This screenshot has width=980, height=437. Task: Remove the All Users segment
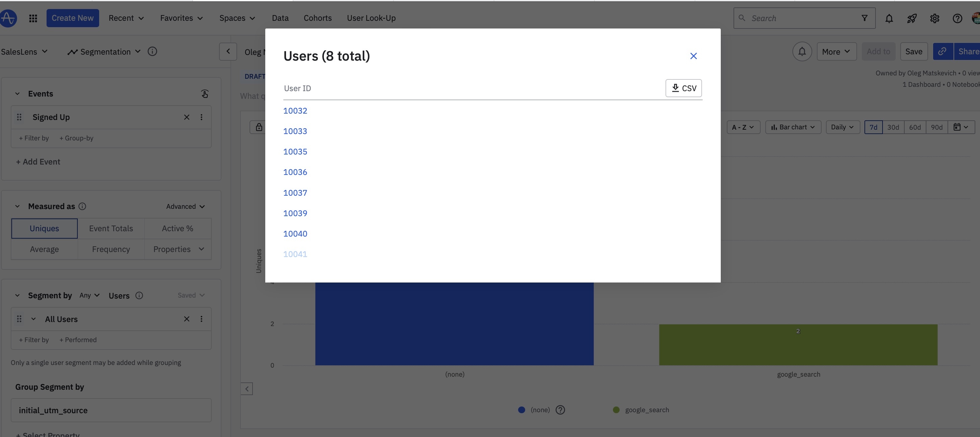[187, 319]
